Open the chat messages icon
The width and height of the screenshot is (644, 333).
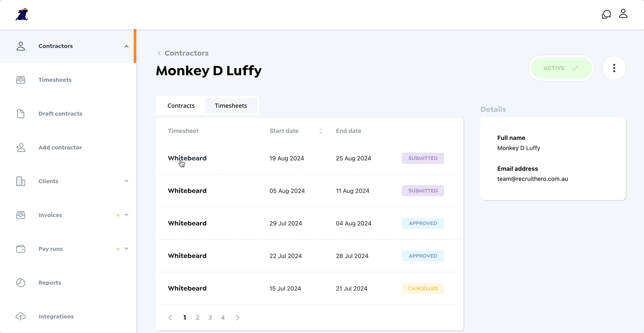coord(606,14)
